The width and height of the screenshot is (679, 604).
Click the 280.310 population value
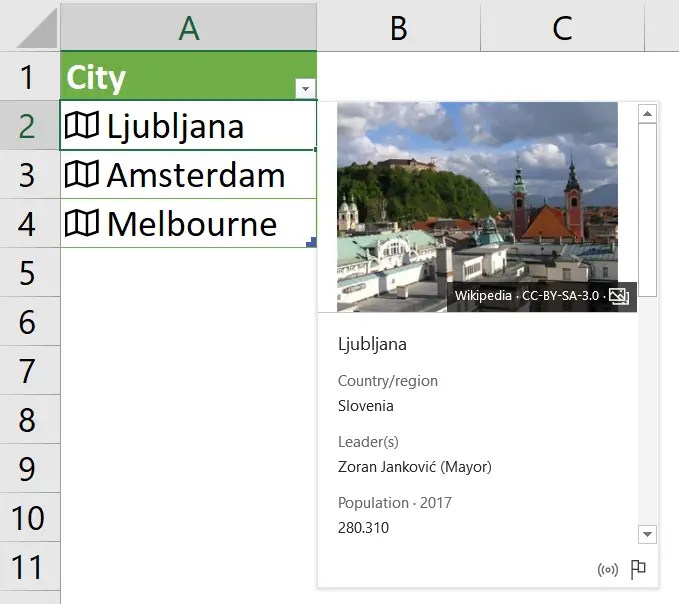click(x=363, y=528)
